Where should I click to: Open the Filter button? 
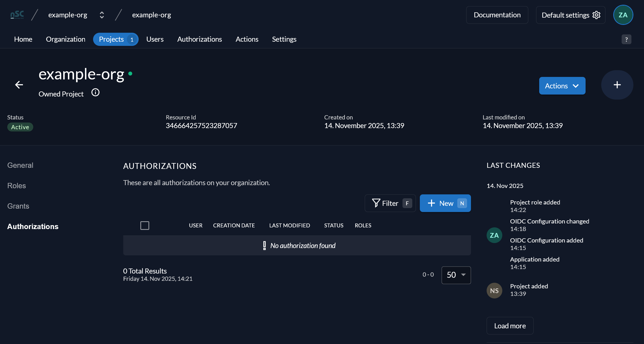tap(390, 203)
